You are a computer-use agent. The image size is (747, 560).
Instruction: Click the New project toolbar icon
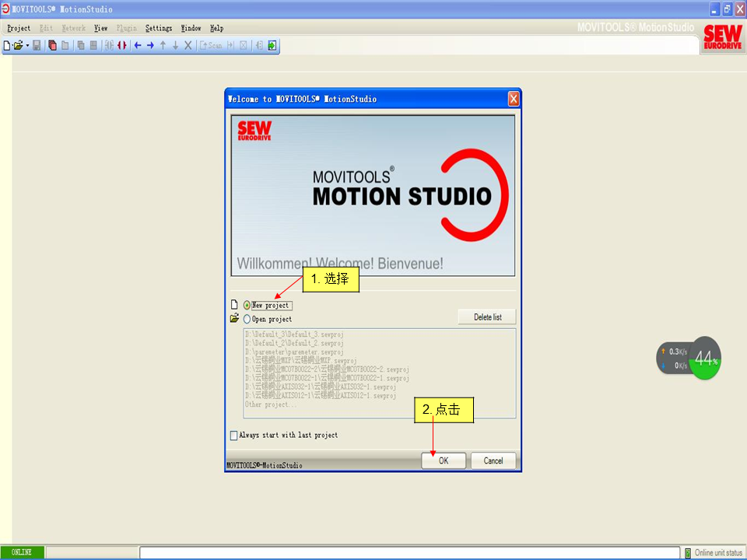(x=7, y=45)
